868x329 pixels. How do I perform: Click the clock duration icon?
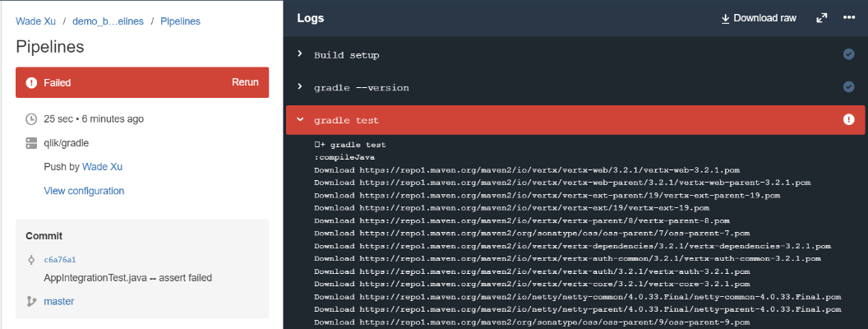pos(31,118)
